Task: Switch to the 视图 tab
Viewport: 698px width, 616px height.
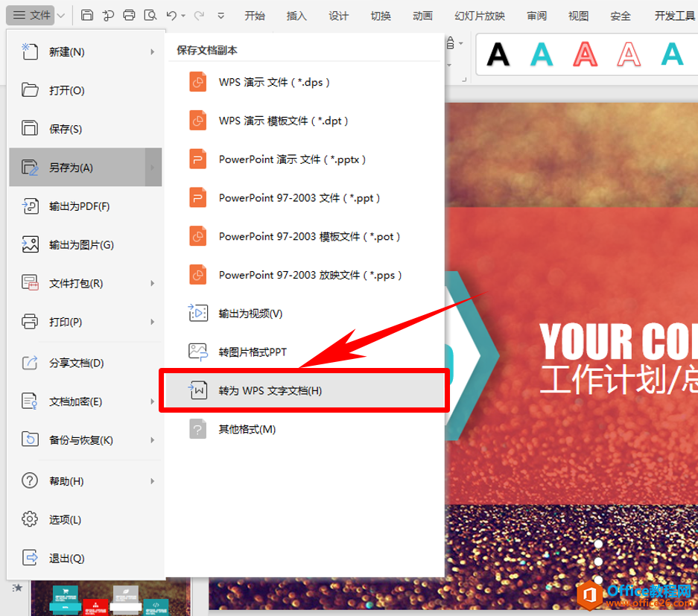Action: tap(578, 16)
